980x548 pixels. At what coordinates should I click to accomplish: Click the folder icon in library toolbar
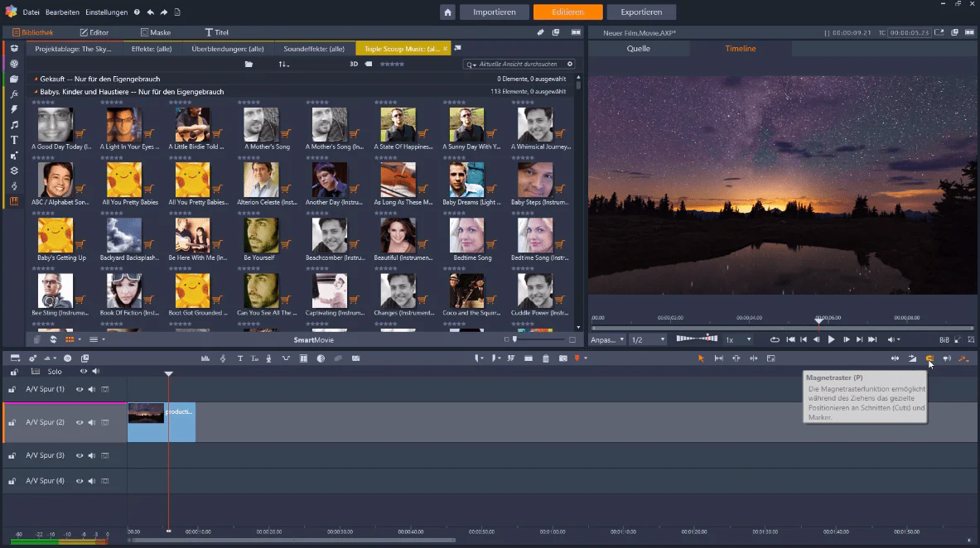tap(249, 65)
